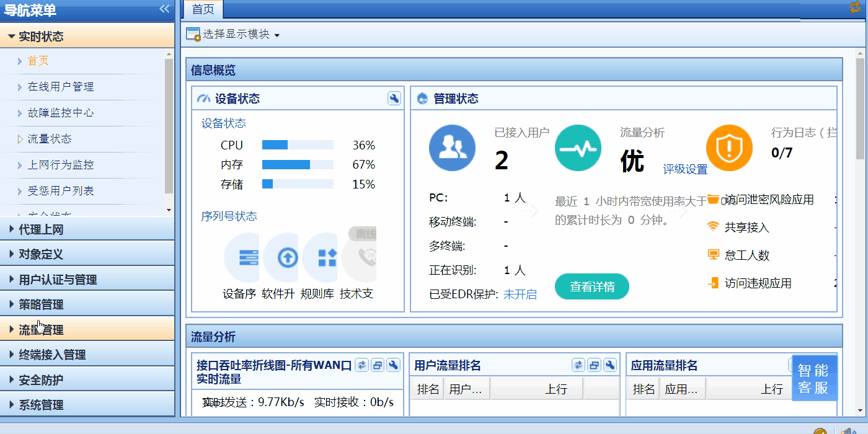Open 上网行为监控 in the navigation

click(x=61, y=165)
